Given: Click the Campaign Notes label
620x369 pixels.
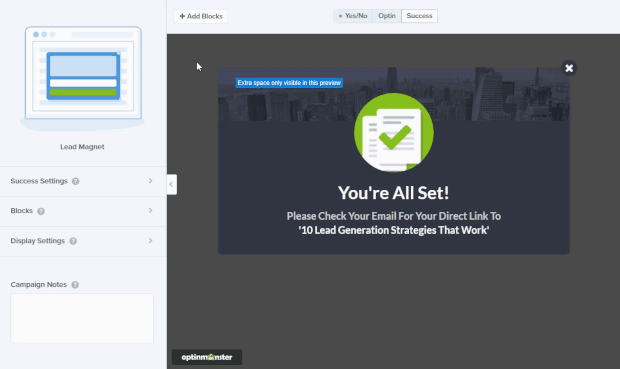Looking at the screenshot, I should (39, 284).
